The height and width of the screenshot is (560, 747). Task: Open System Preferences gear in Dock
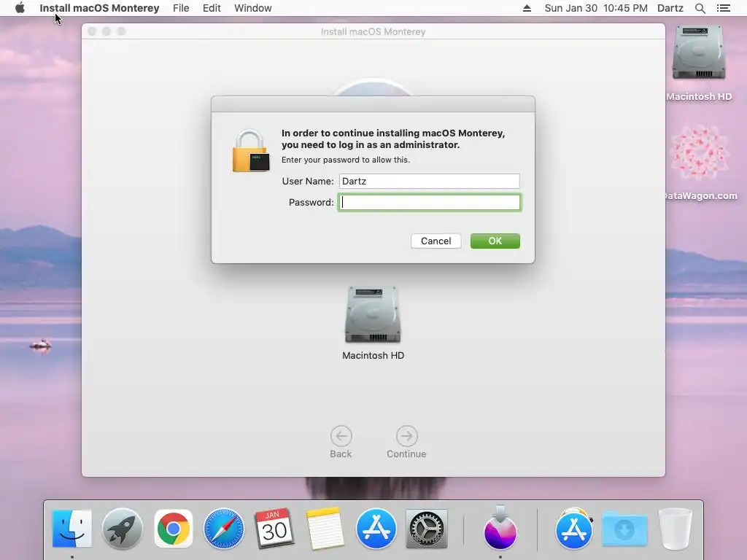click(426, 529)
